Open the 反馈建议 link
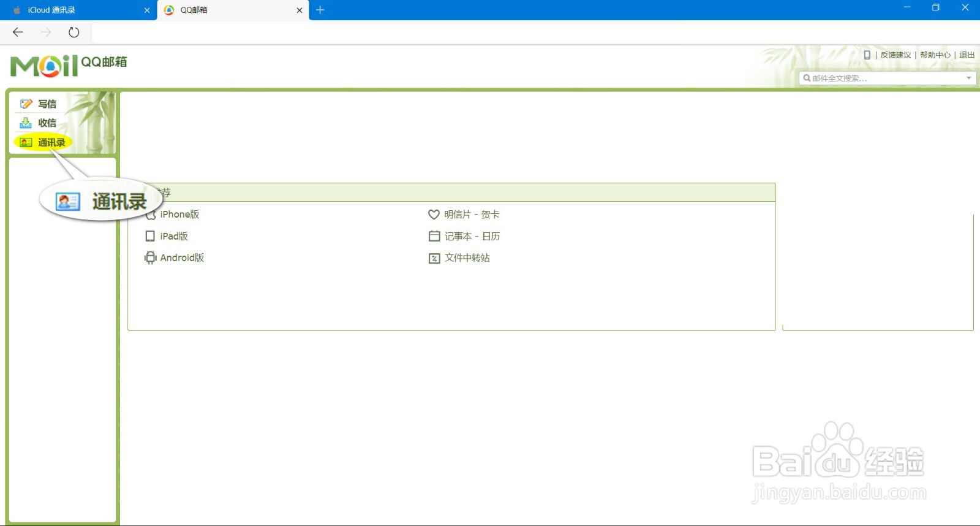Screen dimensions: 980x526 [x=895, y=55]
